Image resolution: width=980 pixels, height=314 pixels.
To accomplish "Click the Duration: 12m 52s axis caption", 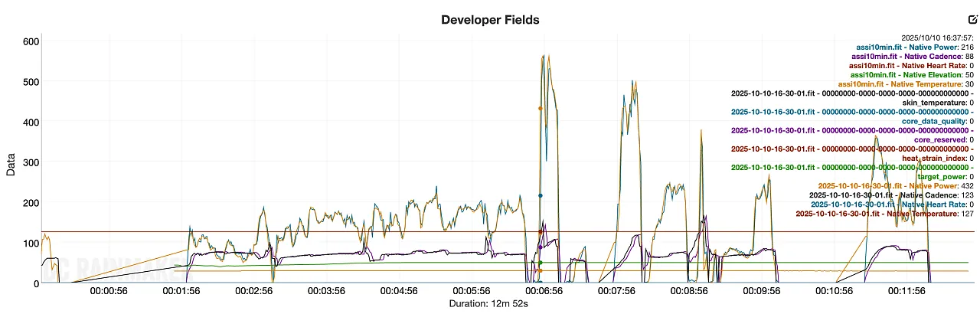I will pos(489,304).
